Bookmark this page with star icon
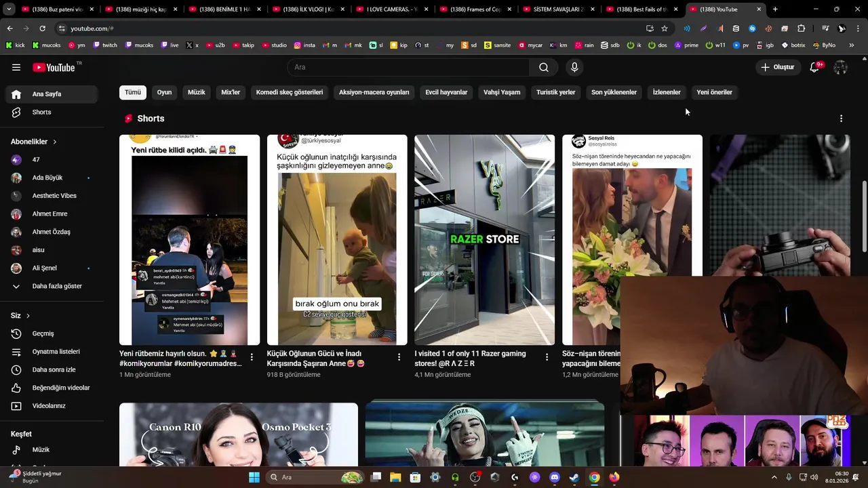The image size is (868, 488). click(665, 28)
